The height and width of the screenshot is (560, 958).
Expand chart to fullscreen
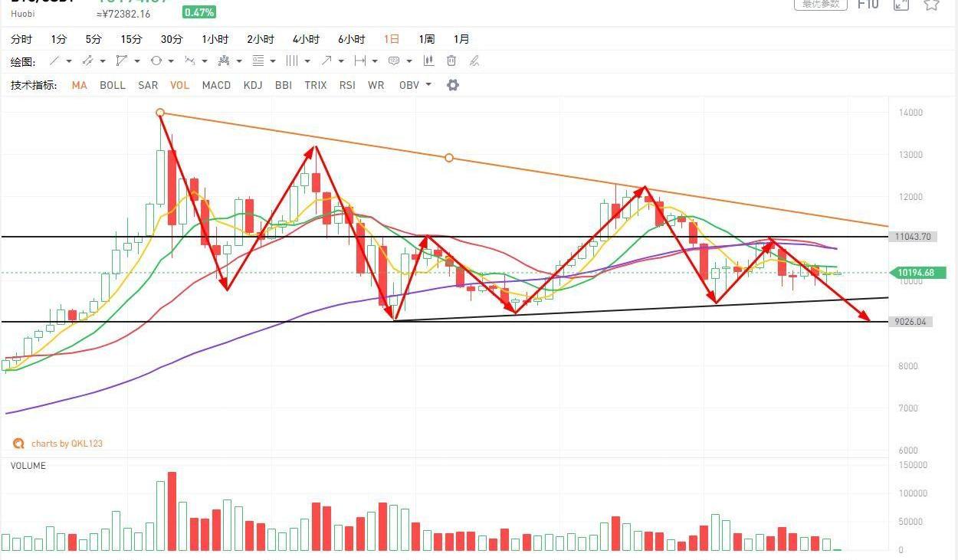pyautogui.click(x=901, y=5)
